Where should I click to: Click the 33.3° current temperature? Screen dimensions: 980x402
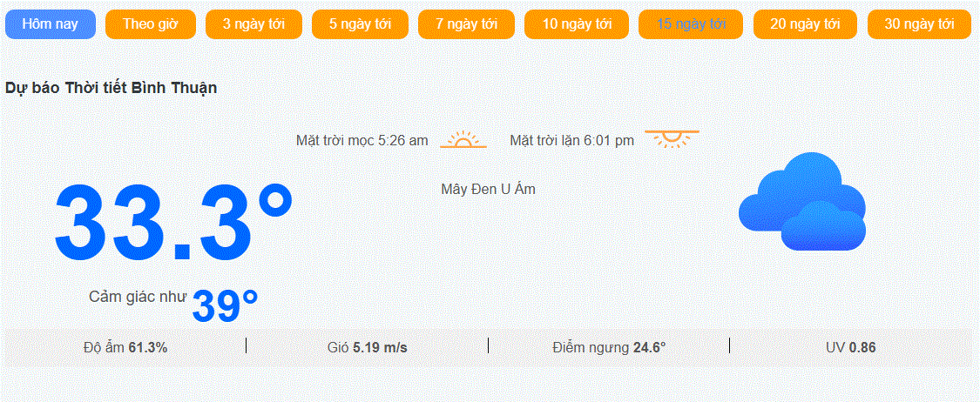click(173, 223)
